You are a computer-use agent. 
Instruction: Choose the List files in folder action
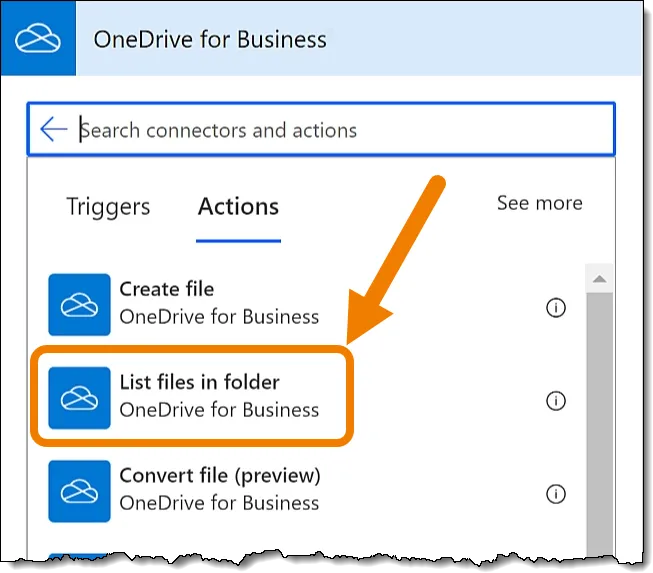coord(200,382)
